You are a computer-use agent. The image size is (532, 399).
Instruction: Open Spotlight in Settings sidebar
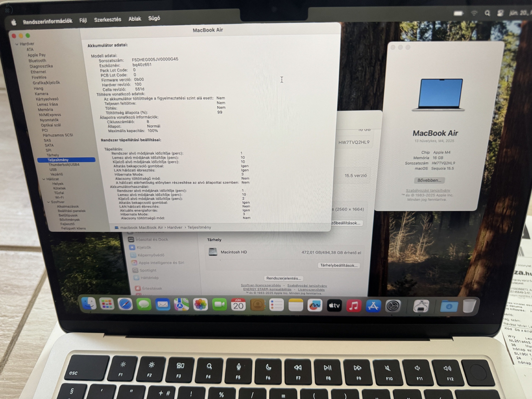tap(144, 270)
